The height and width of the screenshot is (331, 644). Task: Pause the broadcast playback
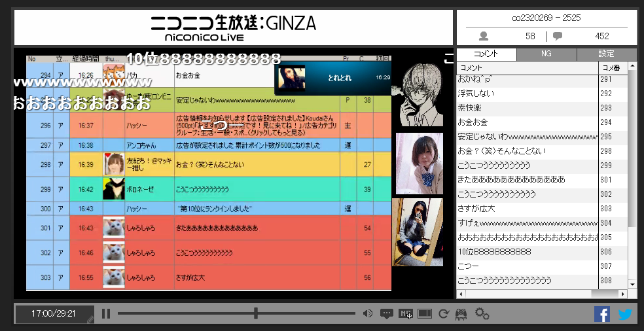click(106, 314)
